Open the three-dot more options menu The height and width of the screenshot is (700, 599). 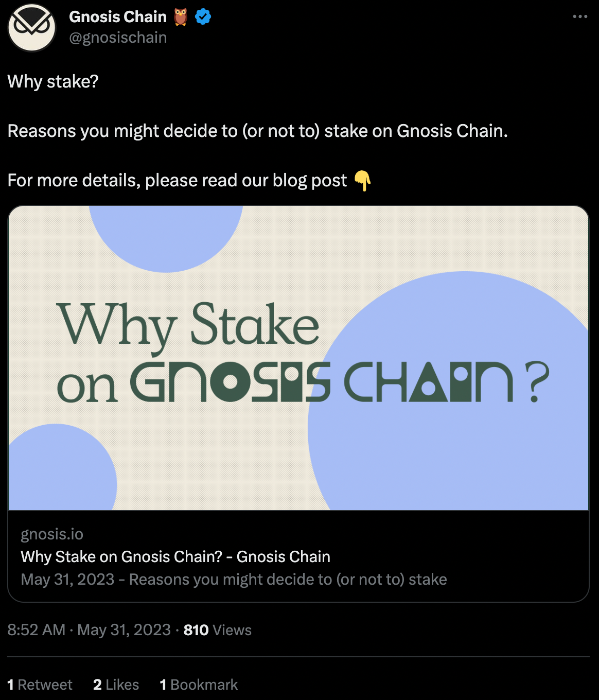tap(580, 16)
